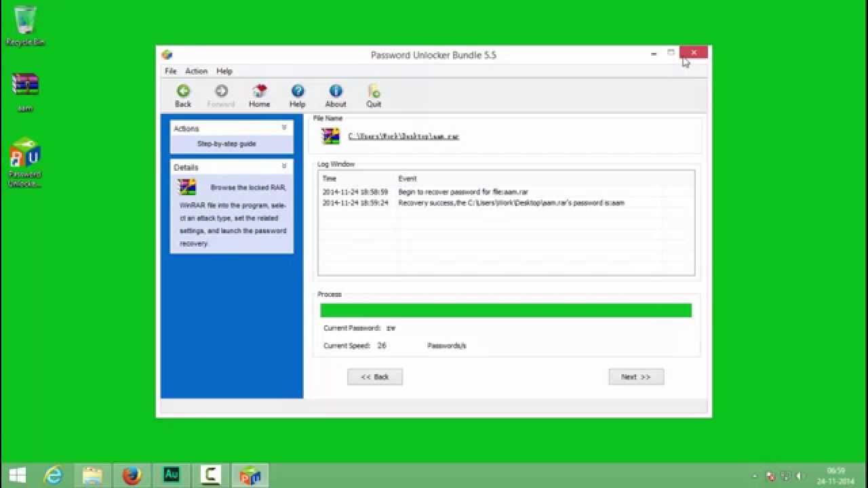Viewport: 868px width, 488px height.
Task: Click the app logo in title bar
Action: 167,55
